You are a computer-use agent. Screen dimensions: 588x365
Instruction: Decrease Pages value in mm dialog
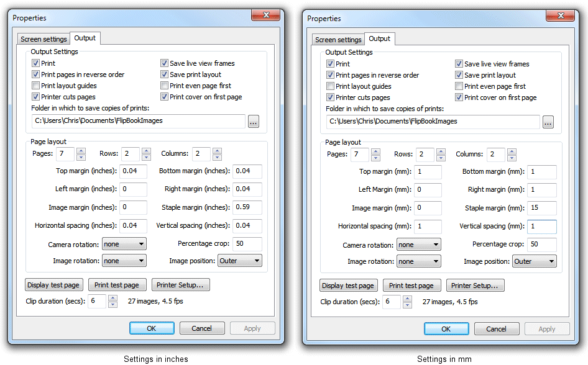click(376, 158)
